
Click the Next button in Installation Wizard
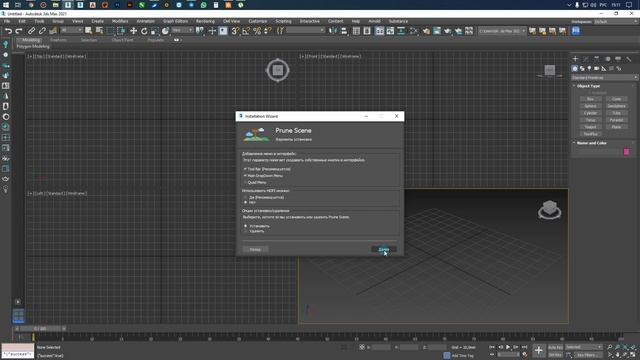[384, 249]
